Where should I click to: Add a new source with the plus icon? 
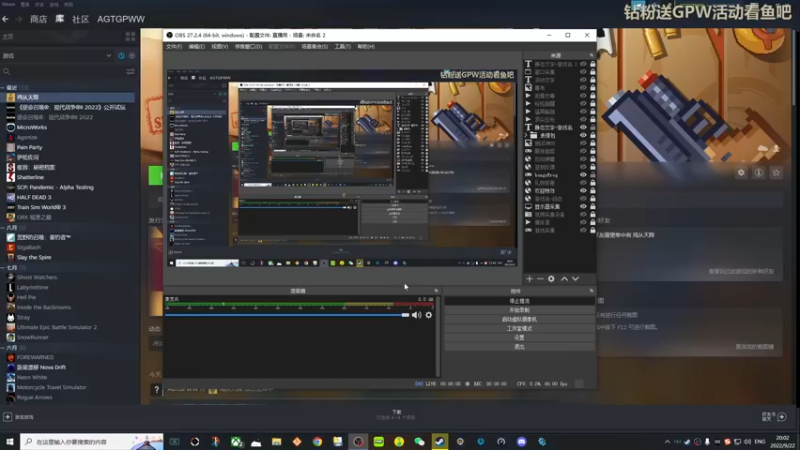pyautogui.click(x=529, y=279)
